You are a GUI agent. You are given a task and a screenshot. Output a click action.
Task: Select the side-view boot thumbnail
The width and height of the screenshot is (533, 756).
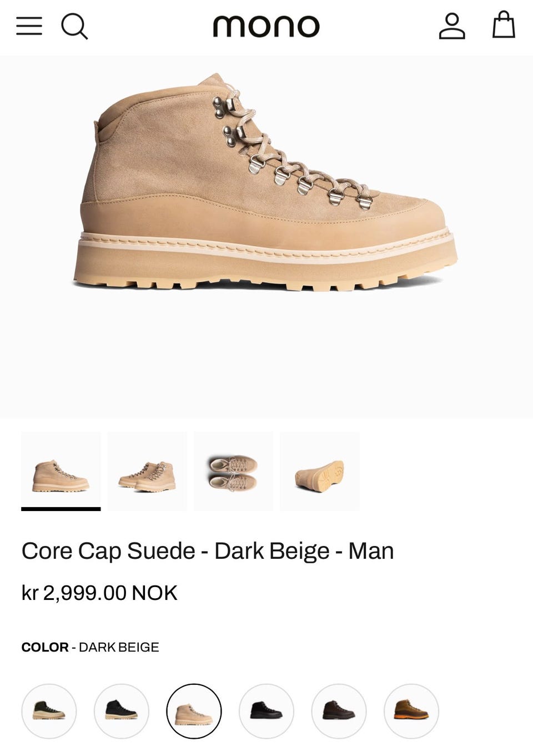click(x=61, y=471)
